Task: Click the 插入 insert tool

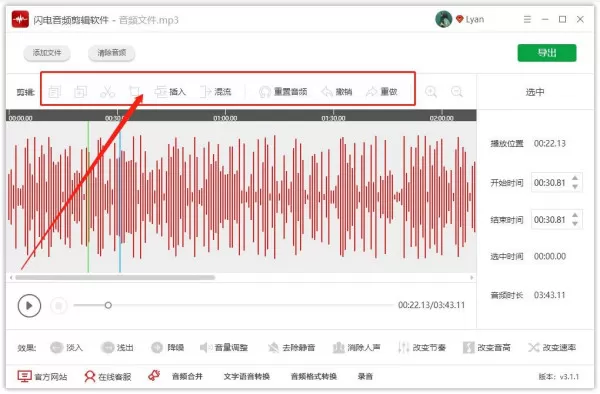Action: tap(170, 92)
